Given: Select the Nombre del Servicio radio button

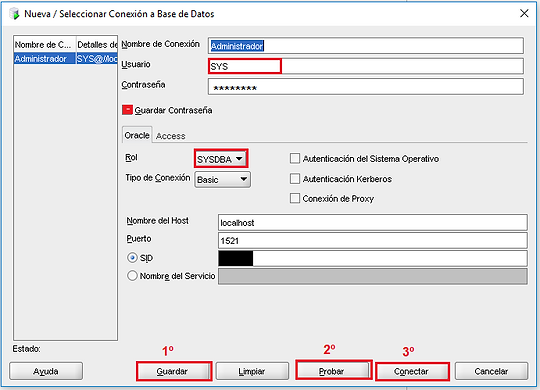Looking at the screenshot, I should coord(132,276).
